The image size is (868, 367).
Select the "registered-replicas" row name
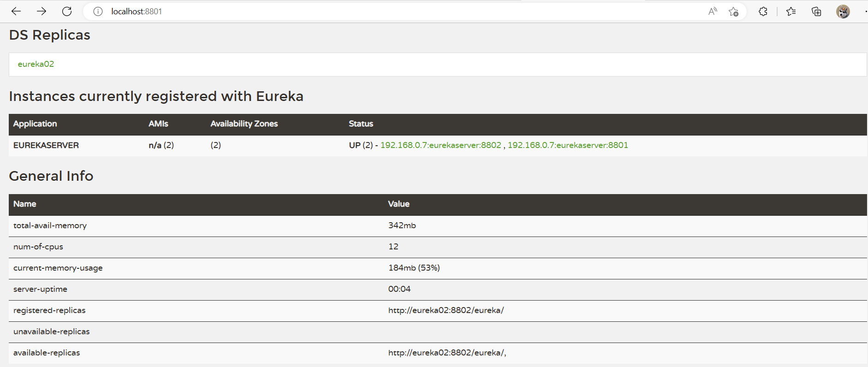pos(49,310)
